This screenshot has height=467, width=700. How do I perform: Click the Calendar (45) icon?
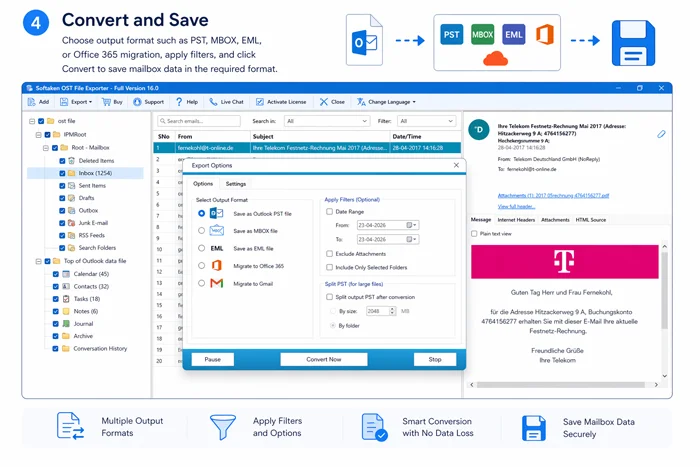(x=66, y=274)
